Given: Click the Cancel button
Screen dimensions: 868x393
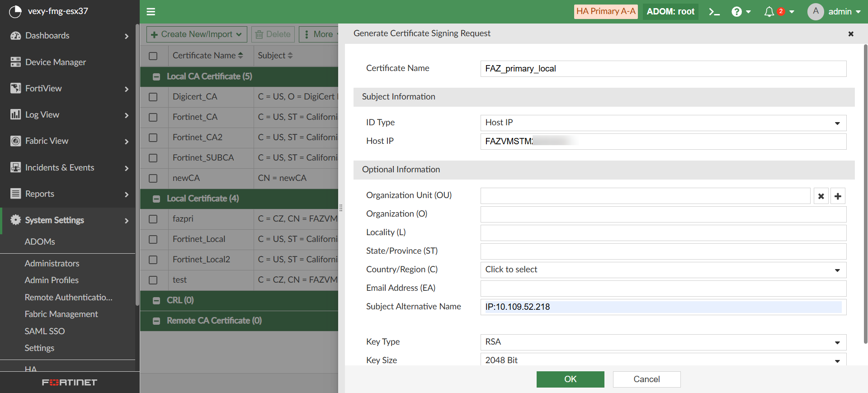Looking at the screenshot, I should [x=646, y=379].
